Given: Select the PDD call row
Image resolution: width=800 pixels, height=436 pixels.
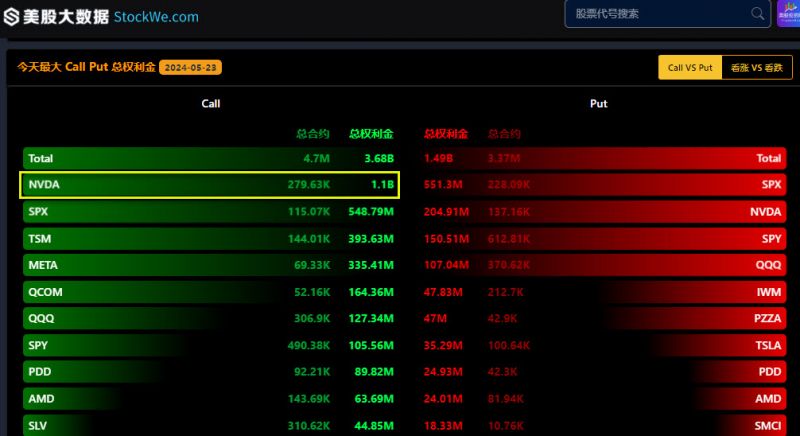Looking at the screenshot, I should click(x=210, y=372).
